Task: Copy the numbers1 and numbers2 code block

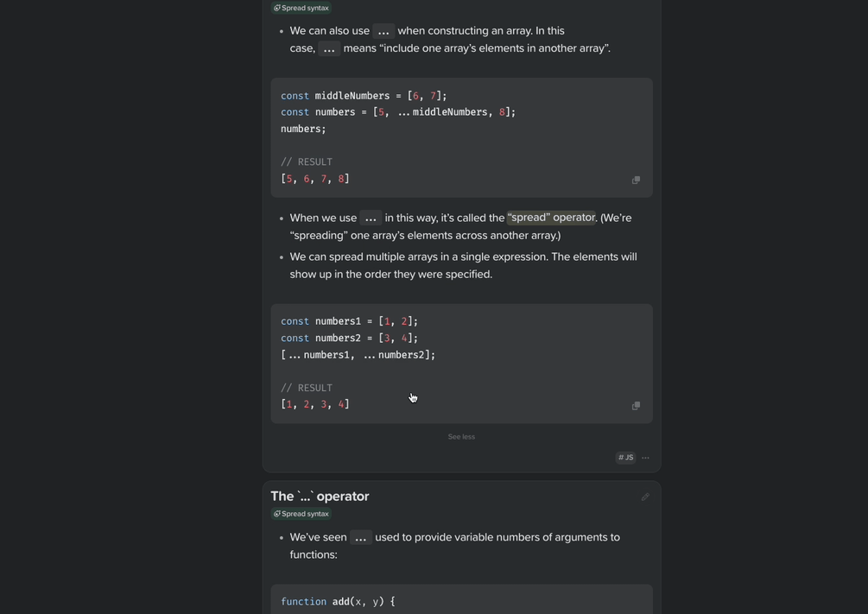Action: point(636,406)
